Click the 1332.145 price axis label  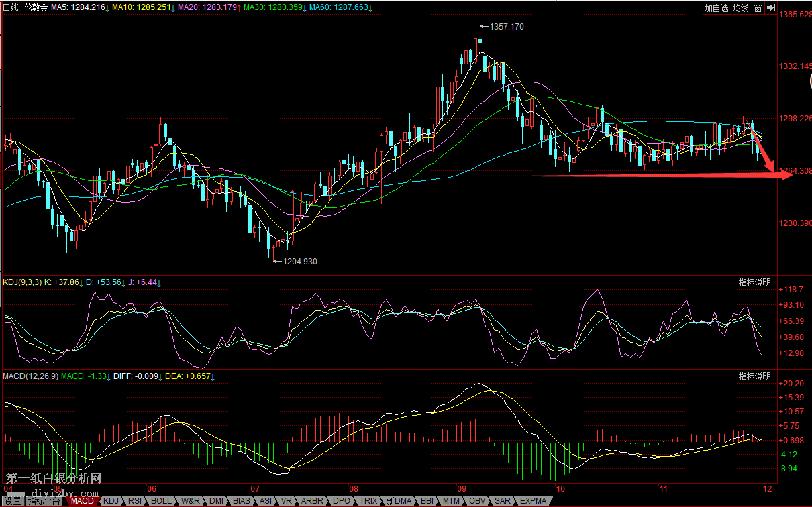point(797,66)
